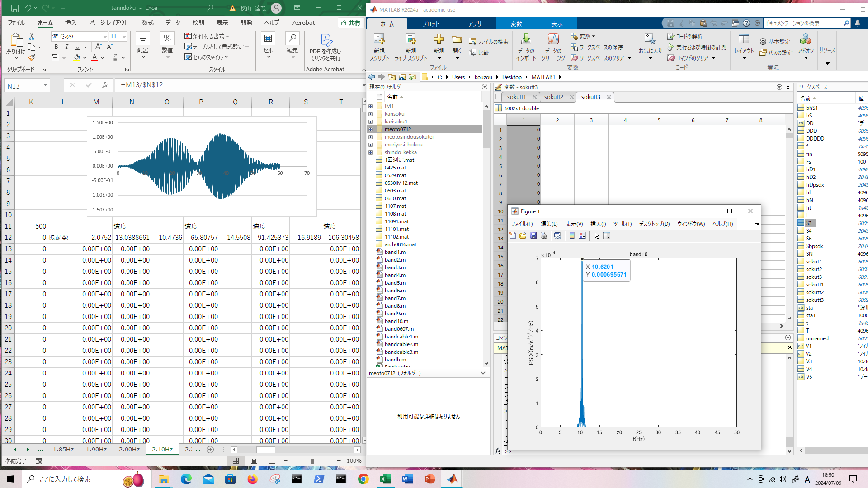Click the Excel Bold formatting button
868x488 pixels.
point(56,47)
